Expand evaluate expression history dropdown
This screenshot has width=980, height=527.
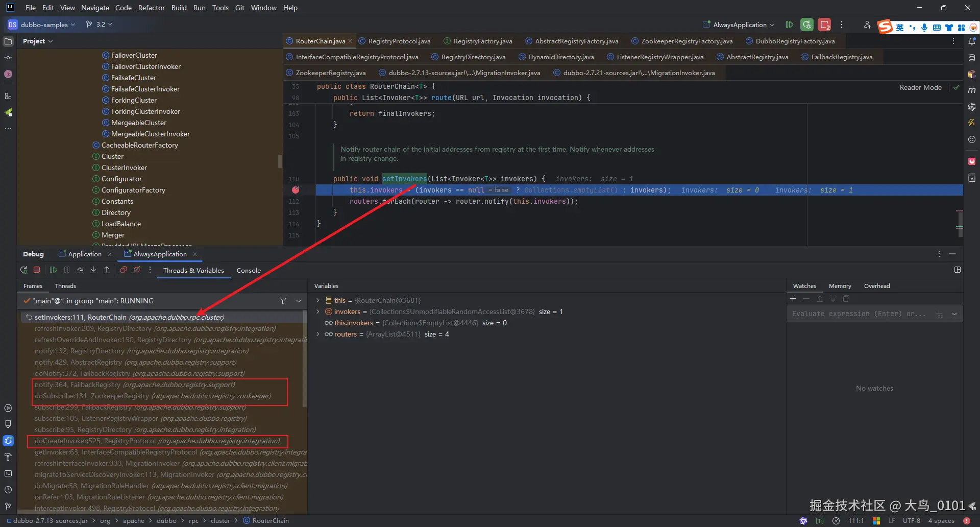(x=954, y=314)
